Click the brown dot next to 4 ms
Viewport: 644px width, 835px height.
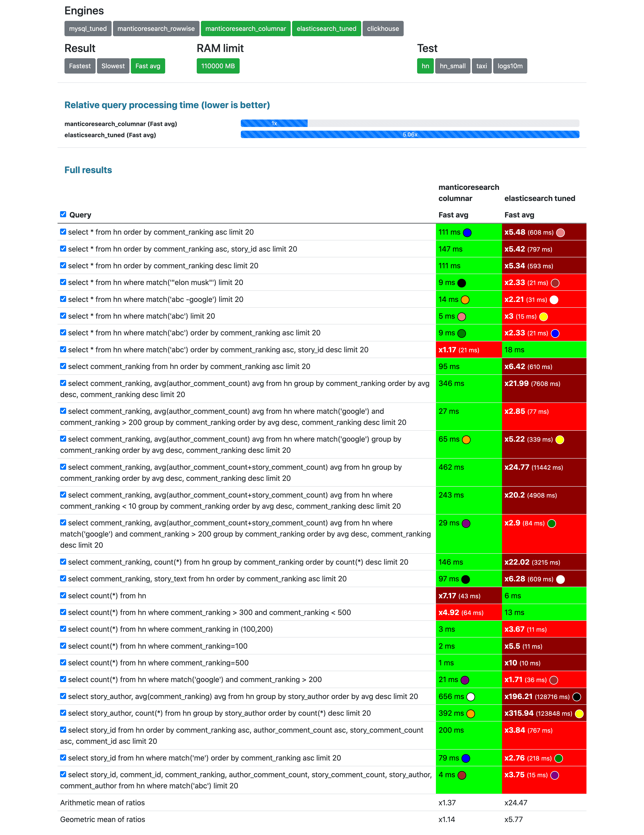462,775
